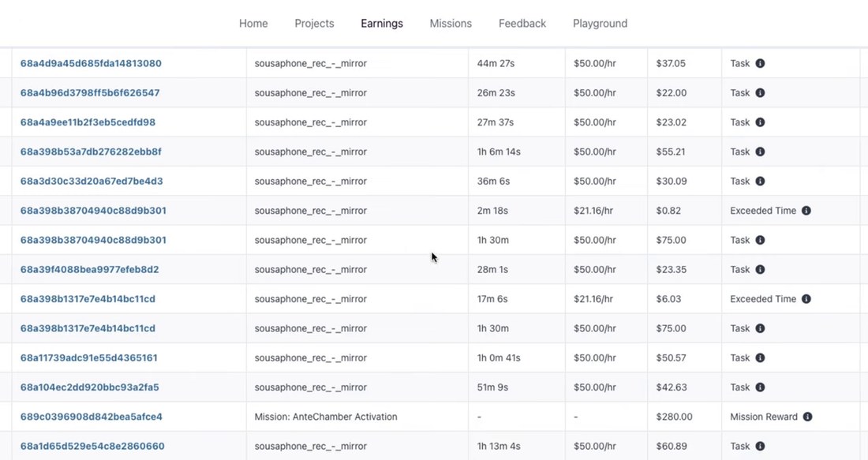The width and height of the screenshot is (868, 460).
Task: Click the info icon in the $37.05 row
Action: [760, 64]
